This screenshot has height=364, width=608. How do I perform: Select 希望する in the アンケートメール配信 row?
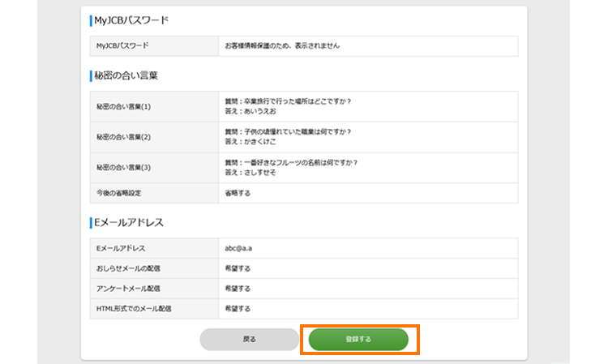(x=238, y=289)
